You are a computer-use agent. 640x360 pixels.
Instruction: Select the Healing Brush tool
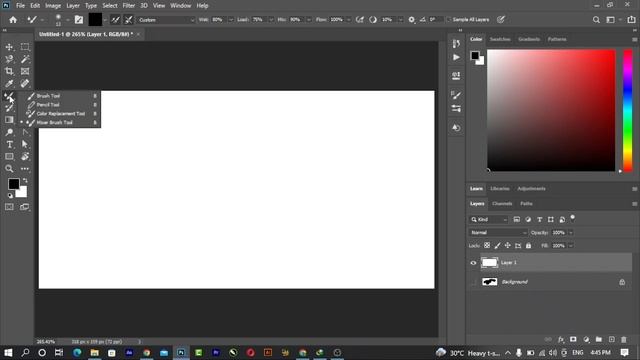pos(25,84)
